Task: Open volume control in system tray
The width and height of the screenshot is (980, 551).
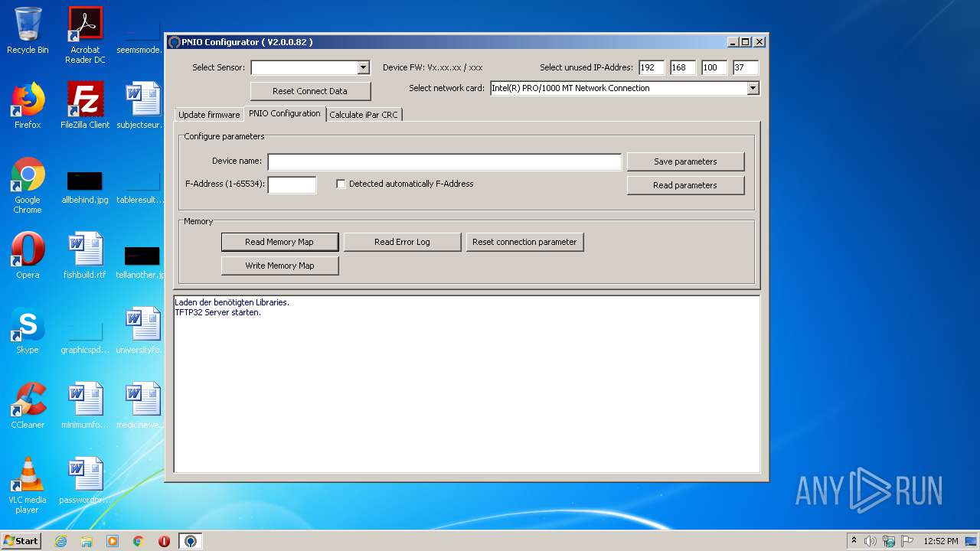Action: pyautogui.click(x=871, y=541)
